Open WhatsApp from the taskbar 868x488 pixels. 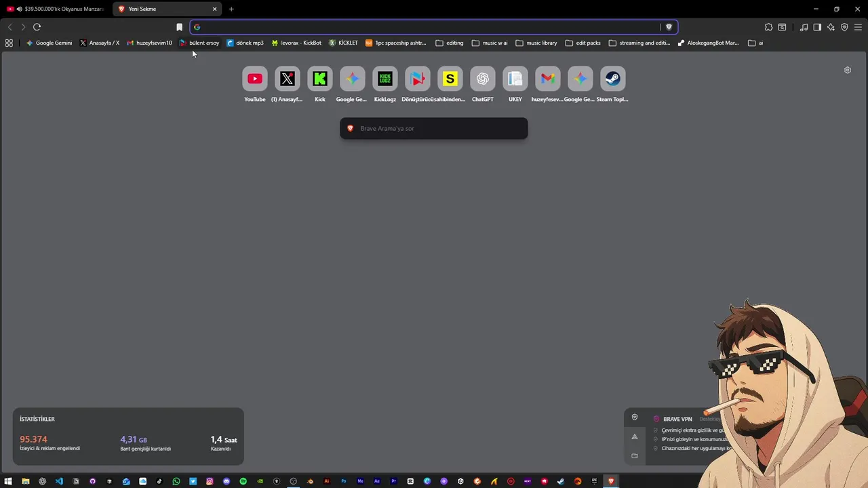tap(176, 481)
